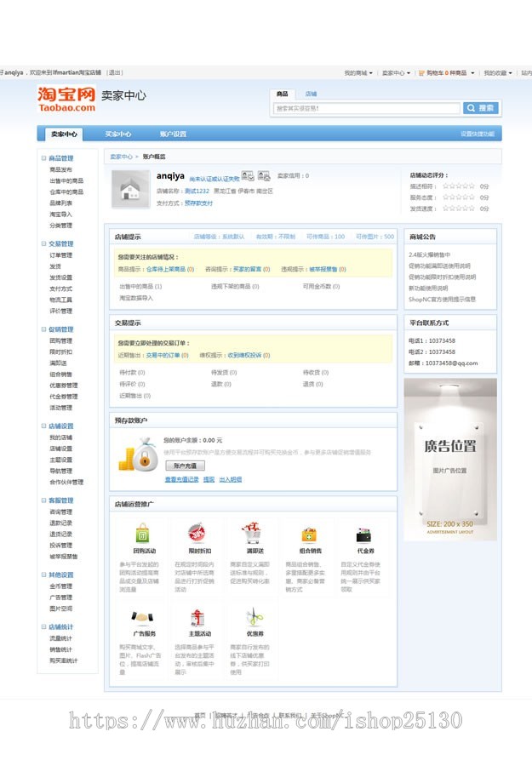Open the 主题活动 gift box icon
This screenshot has width=532, height=766.
coord(197,618)
